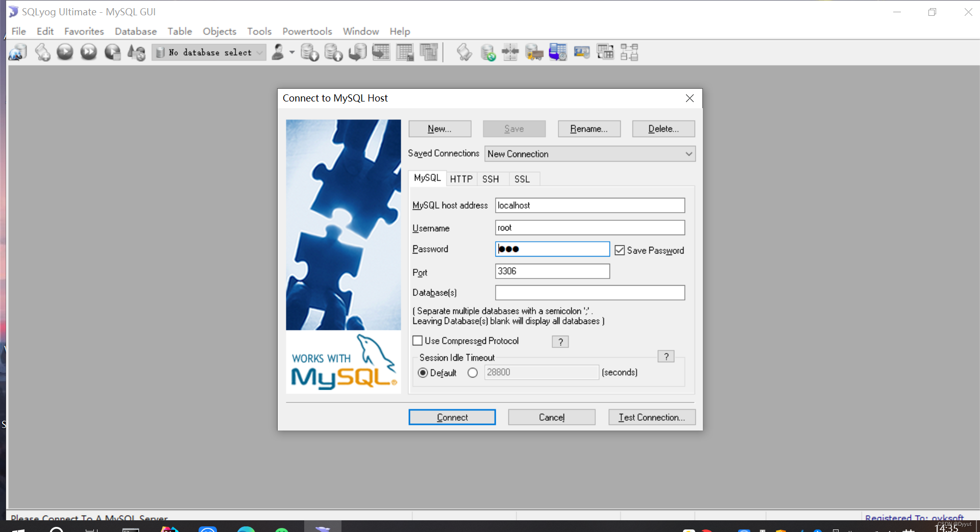Image resolution: width=980 pixels, height=532 pixels.
Task: Open the Favorites menu
Action: pyautogui.click(x=84, y=31)
